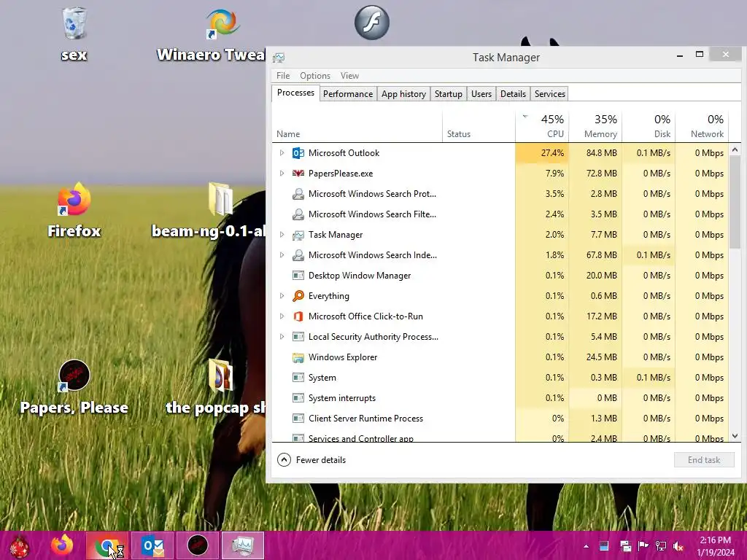Click the Everything process magnifier icon
Screen dimensions: 747x560
[x=298, y=296]
